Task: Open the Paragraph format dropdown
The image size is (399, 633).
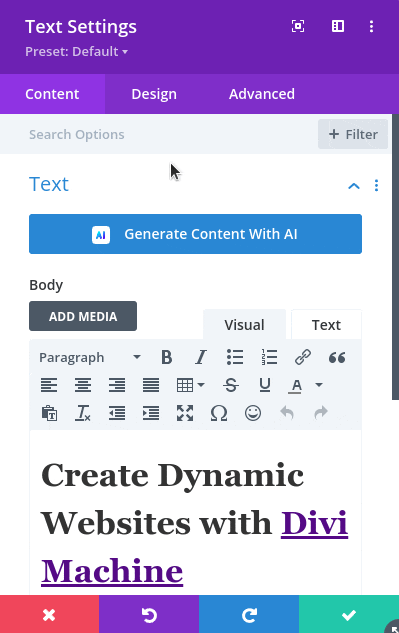Action: tap(90, 357)
